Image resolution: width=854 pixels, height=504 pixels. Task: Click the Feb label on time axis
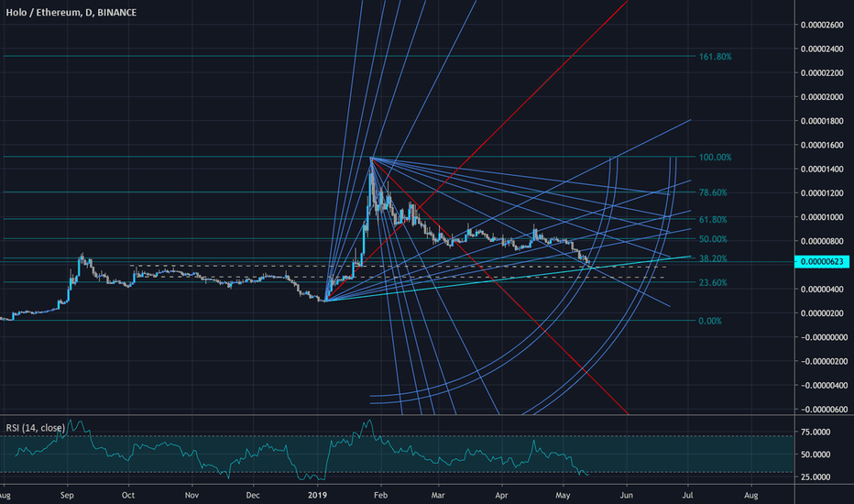pos(380,495)
